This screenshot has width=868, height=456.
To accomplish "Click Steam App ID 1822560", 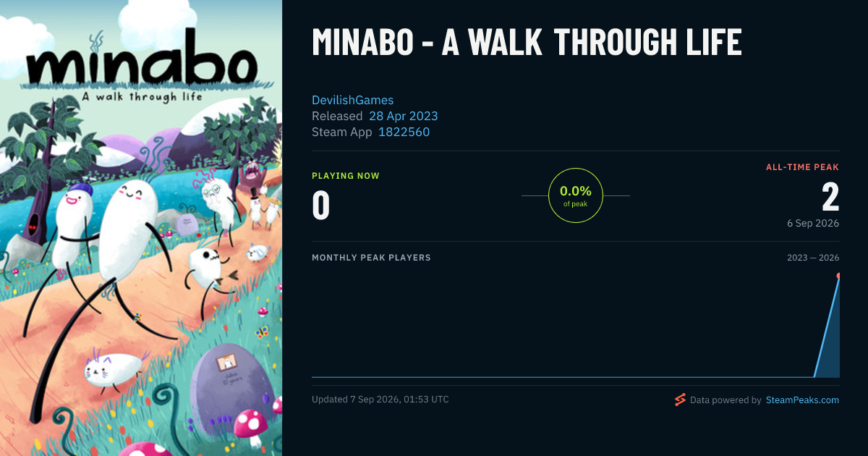I will 404,132.
